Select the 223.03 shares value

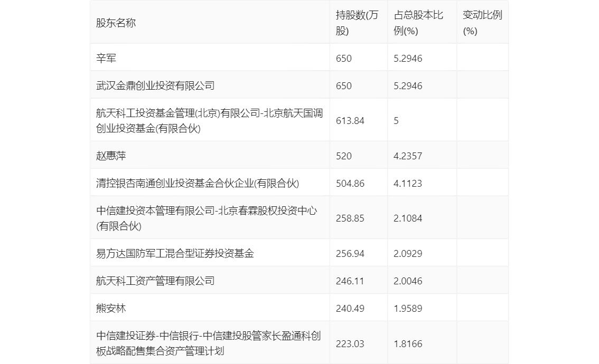coord(350,344)
